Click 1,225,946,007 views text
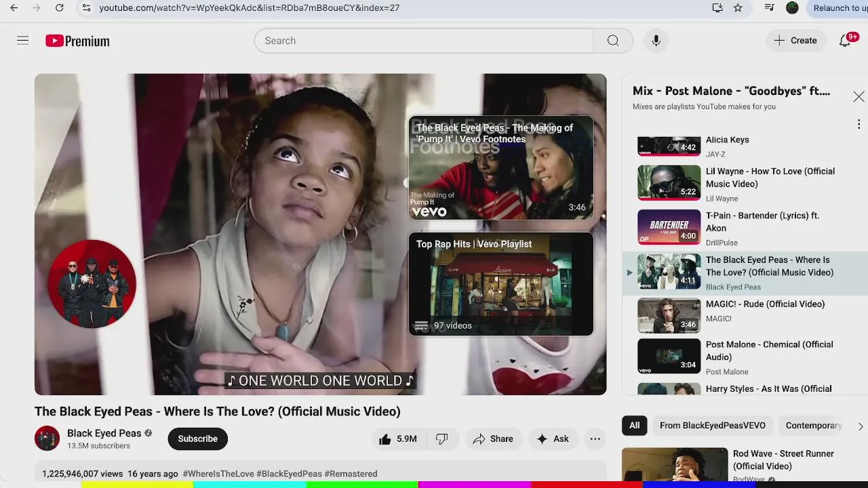The width and height of the screenshot is (868, 488). 83,474
